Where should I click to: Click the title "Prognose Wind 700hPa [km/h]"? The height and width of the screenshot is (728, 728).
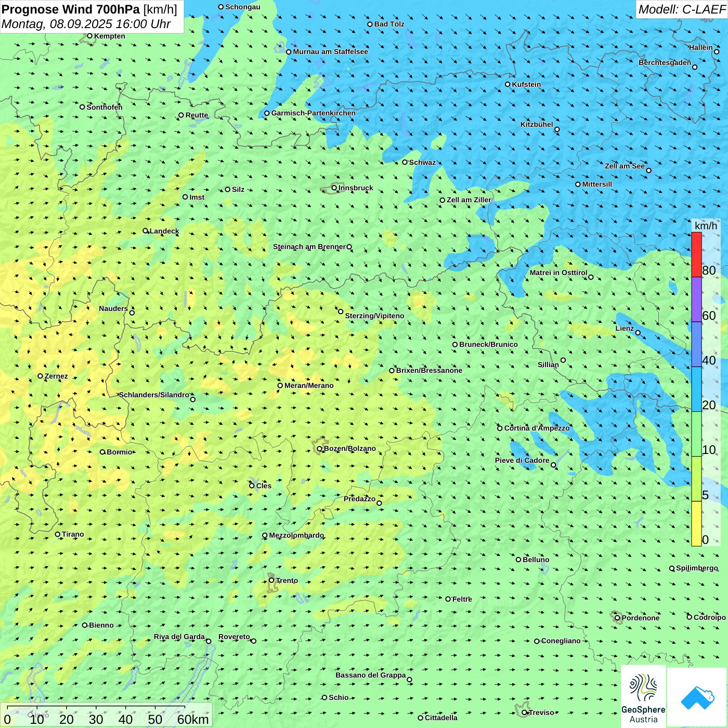point(89,9)
